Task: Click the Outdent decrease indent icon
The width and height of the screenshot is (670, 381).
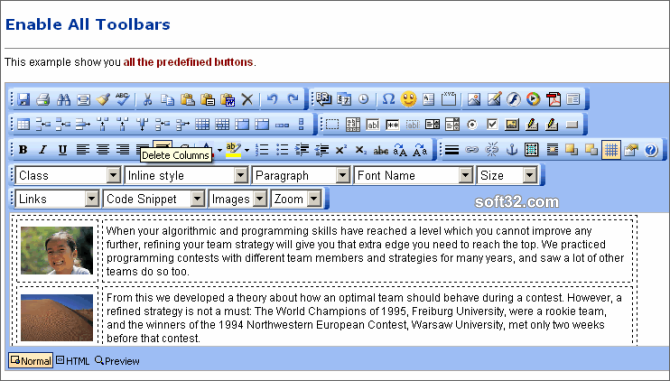Action: click(322, 149)
